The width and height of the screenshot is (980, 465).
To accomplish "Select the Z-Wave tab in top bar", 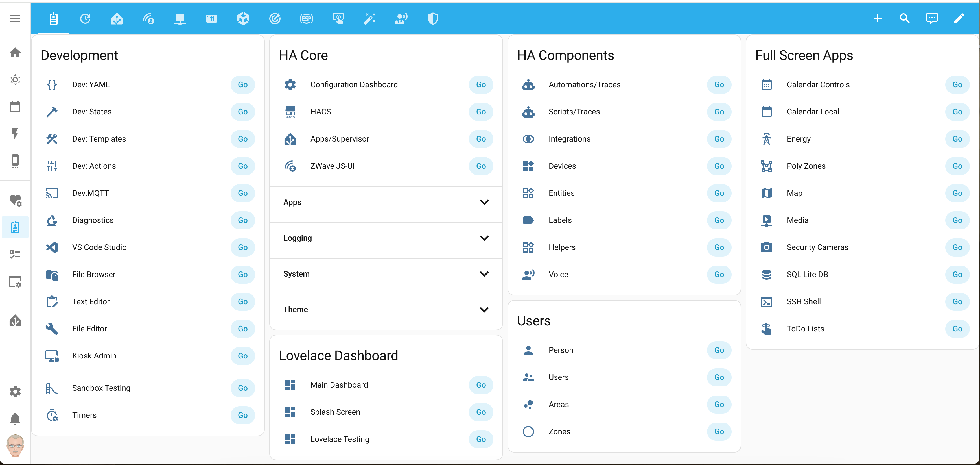I will click(x=148, y=18).
